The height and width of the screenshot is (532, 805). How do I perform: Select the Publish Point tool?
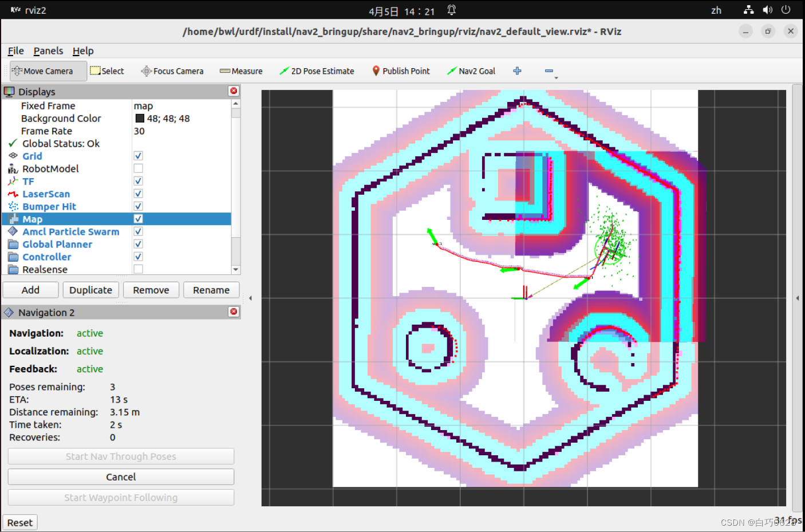click(401, 71)
